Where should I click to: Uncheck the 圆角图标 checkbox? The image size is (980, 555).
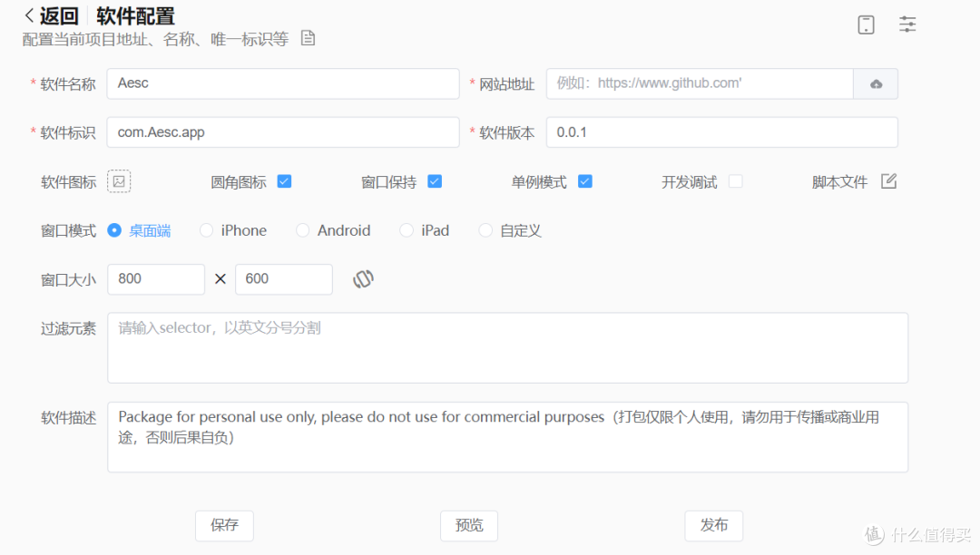284,181
